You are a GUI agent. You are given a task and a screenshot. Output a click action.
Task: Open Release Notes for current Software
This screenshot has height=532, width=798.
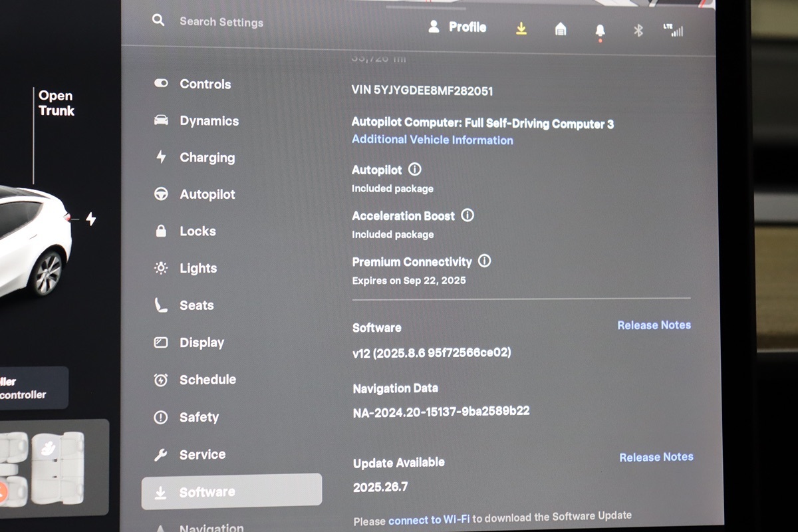654,325
